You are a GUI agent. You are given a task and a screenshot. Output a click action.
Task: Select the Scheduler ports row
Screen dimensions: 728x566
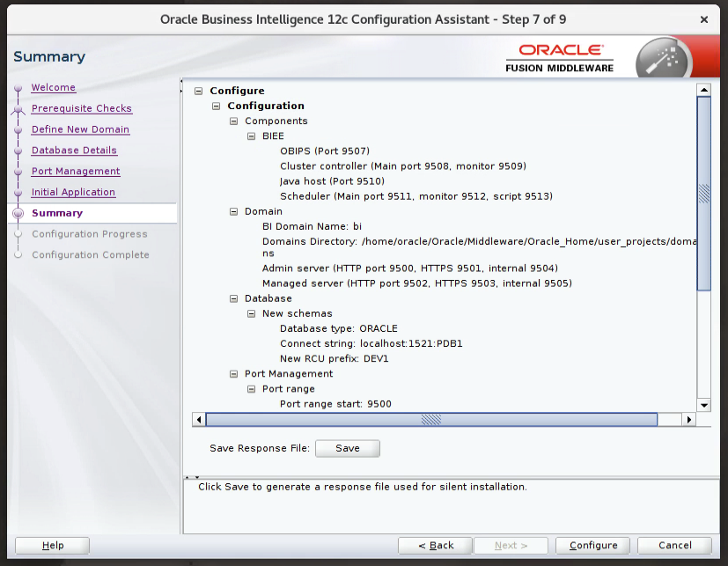tap(416, 196)
